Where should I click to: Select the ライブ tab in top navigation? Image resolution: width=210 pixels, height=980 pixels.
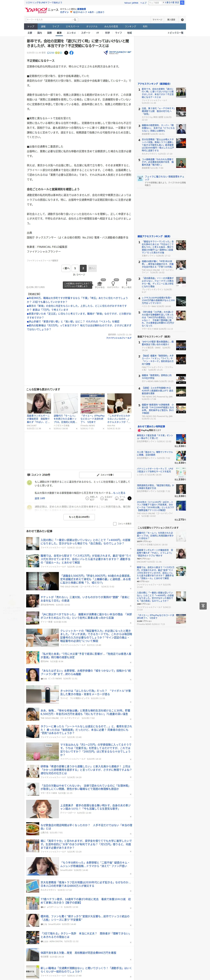[x=56, y=27]
